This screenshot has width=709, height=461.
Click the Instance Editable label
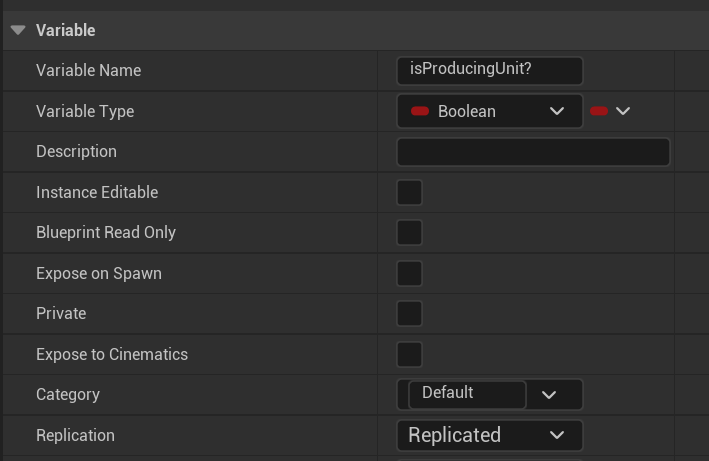[x=97, y=192]
